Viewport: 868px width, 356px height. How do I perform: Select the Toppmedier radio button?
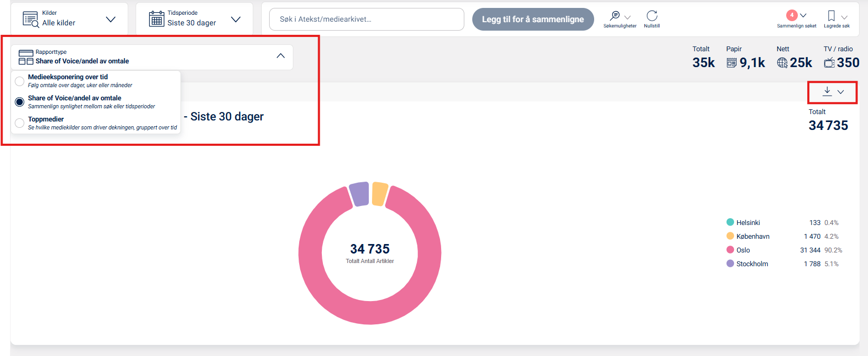pyautogui.click(x=20, y=123)
